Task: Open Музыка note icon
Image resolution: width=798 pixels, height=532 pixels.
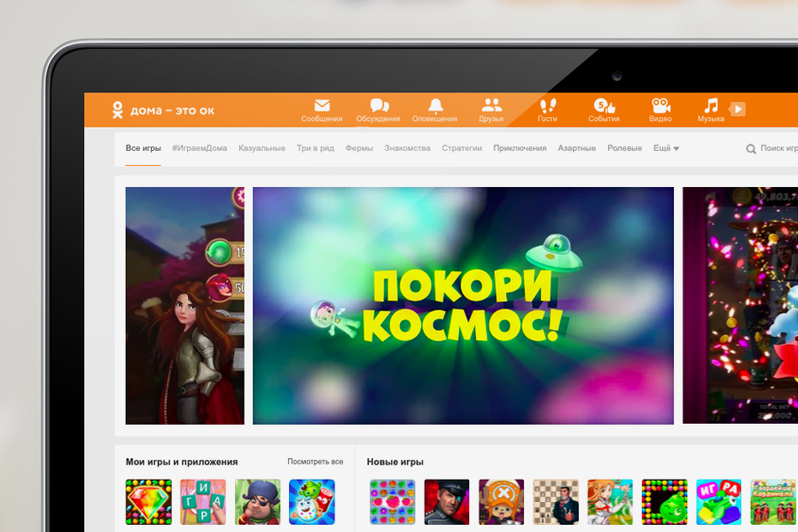Action: coord(711,106)
